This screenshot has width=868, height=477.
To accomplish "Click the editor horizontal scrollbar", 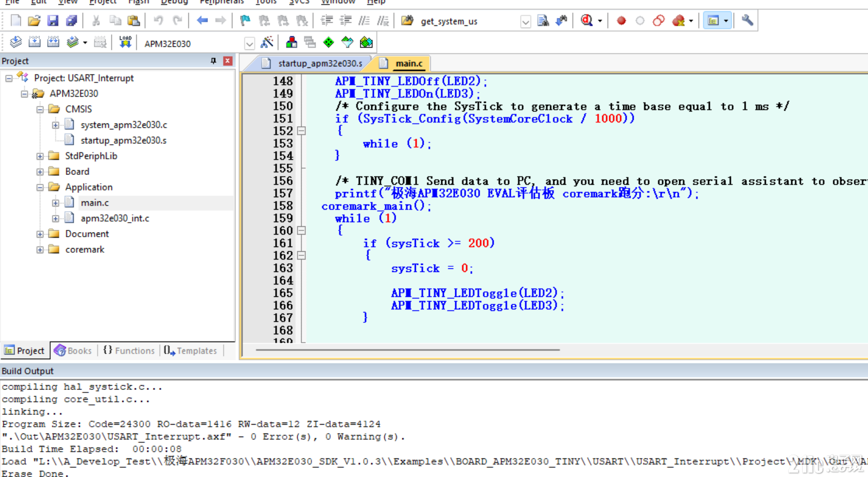I will 408,350.
